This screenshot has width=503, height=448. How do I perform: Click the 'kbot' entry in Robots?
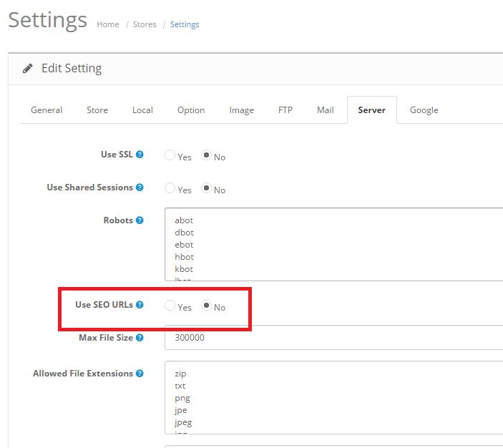coord(184,269)
